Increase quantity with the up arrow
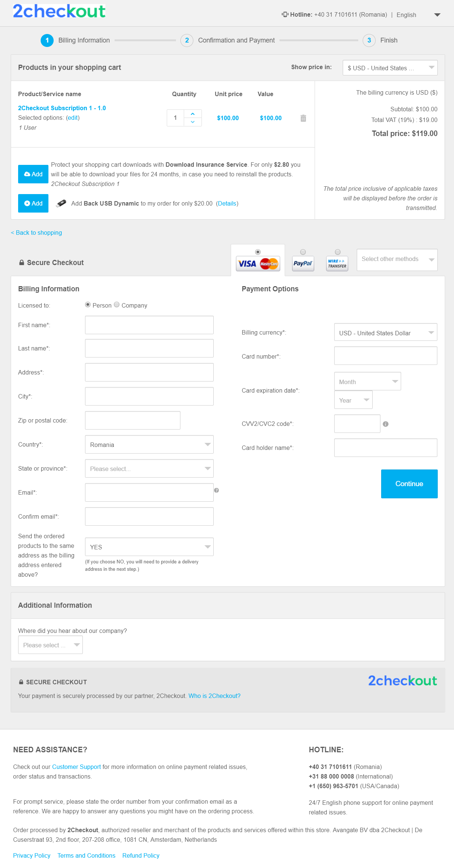The width and height of the screenshot is (454, 868). pyautogui.click(x=193, y=114)
